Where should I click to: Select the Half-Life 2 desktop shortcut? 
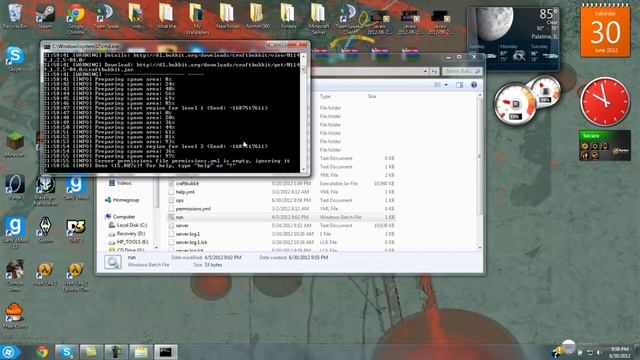45,273
